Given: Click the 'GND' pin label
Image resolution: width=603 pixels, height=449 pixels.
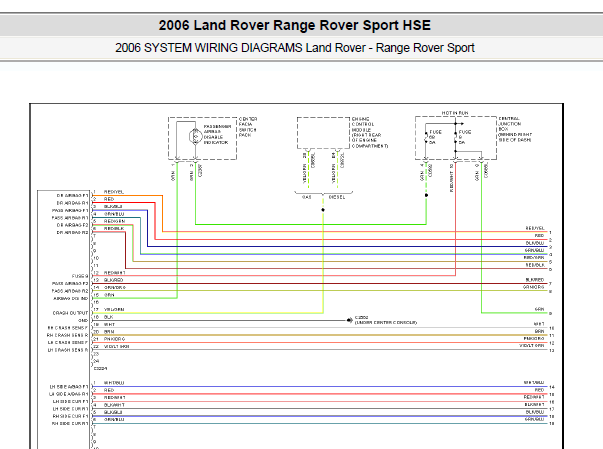Looking at the screenshot, I should point(83,320).
